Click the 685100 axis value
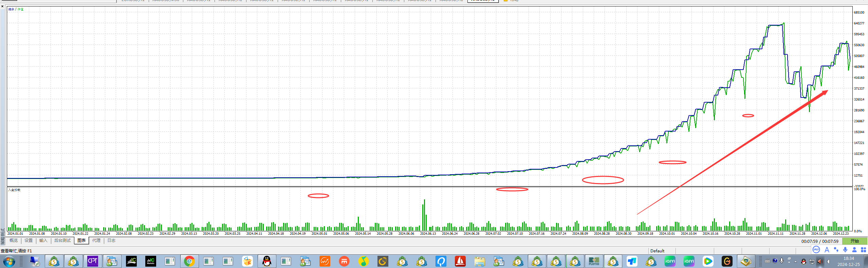The width and height of the screenshot is (868, 268). 859,13
